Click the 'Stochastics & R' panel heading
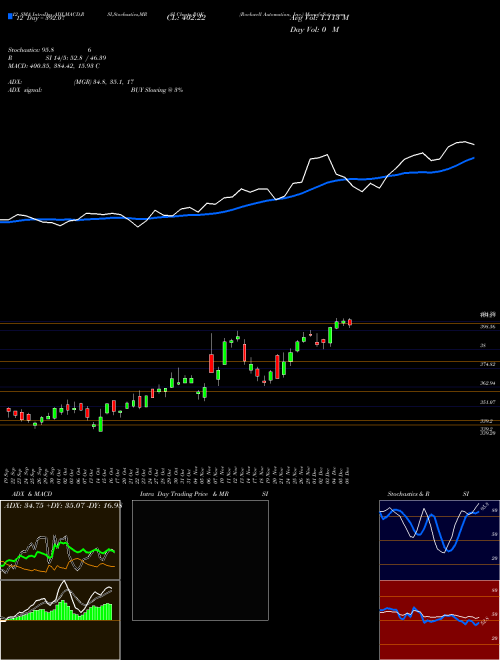The height and width of the screenshot is (660, 500). (x=408, y=494)
